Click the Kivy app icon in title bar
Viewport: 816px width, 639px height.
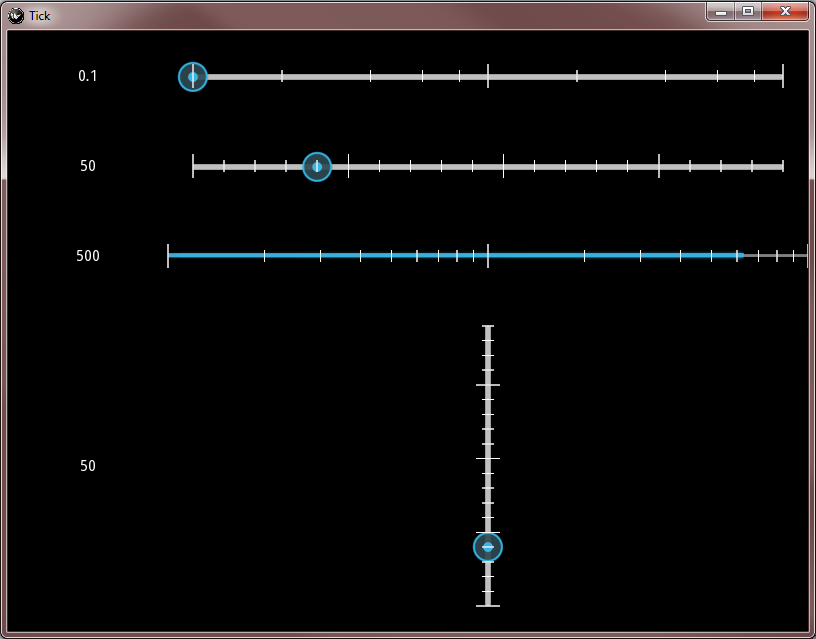16,16
